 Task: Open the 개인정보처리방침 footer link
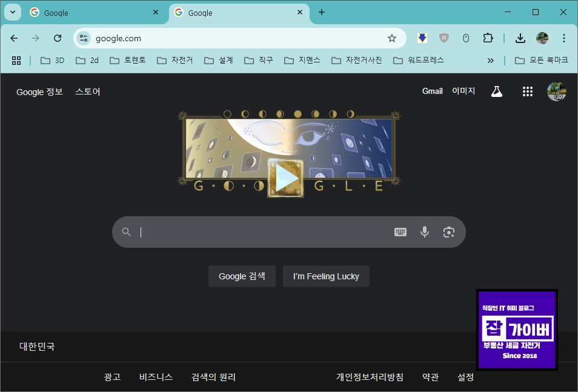pyautogui.click(x=370, y=377)
